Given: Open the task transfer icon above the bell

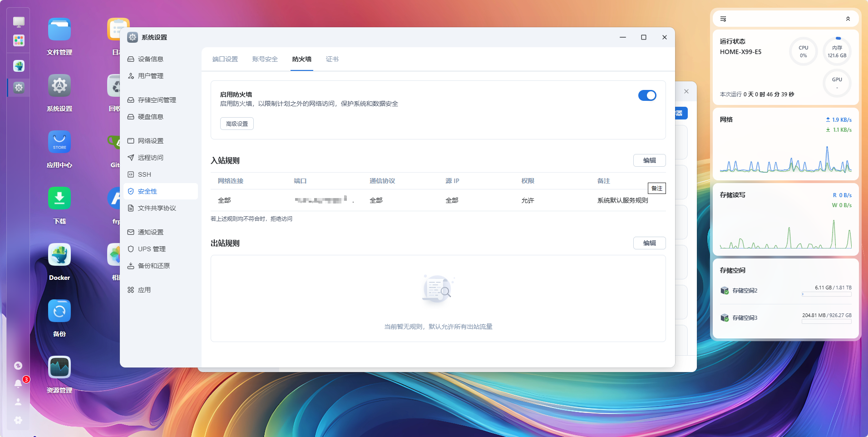Looking at the screenshot, I should pyautogui.click(x=18, y=366).
